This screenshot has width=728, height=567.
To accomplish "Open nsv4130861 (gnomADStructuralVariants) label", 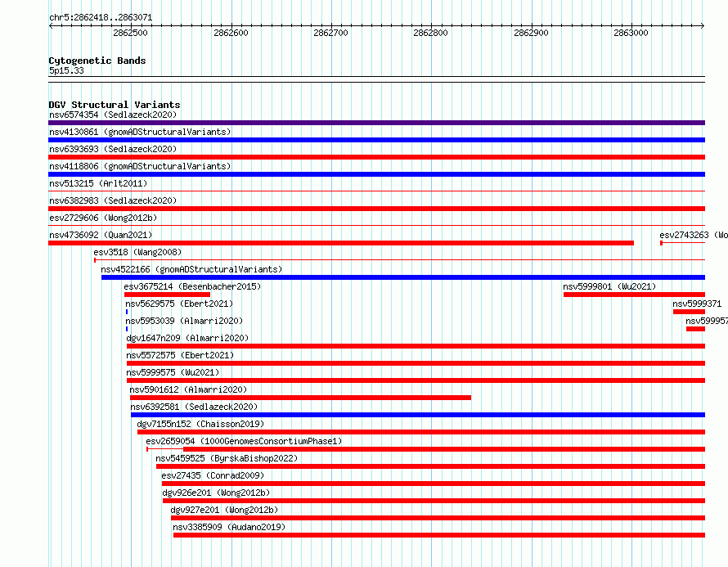I will 140,132.
